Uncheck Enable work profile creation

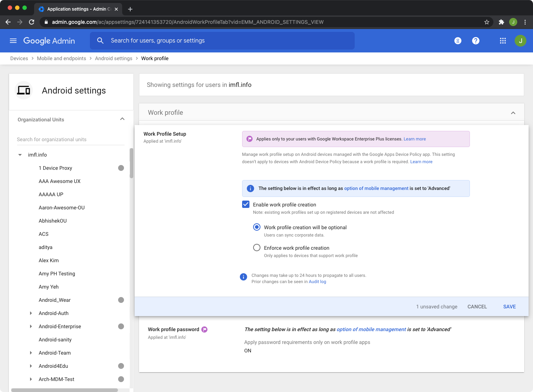coord(246,205)
